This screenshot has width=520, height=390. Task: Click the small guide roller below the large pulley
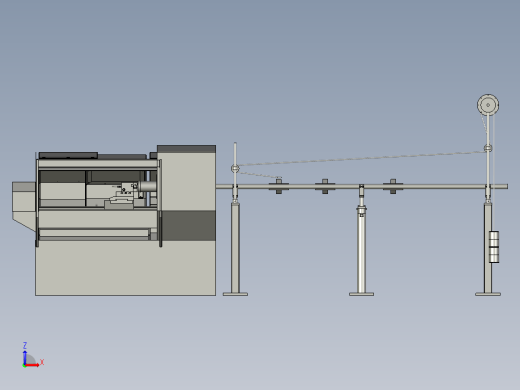coord(488,148)
